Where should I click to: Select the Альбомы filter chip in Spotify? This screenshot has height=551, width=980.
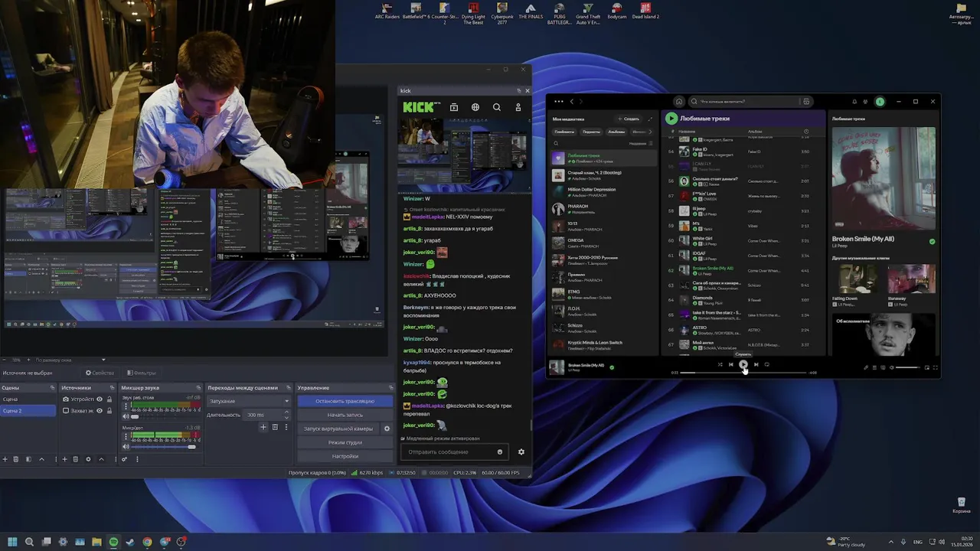pos(616,132)
